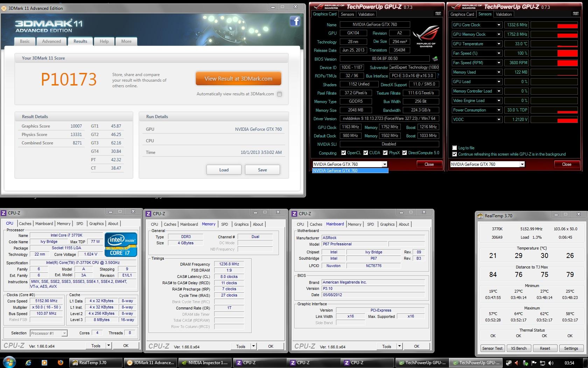This screenshot has height=368, width=588.
Task: Expand the CPU-Z Processor #1 selection dropdown
Action: click(64, 333)
